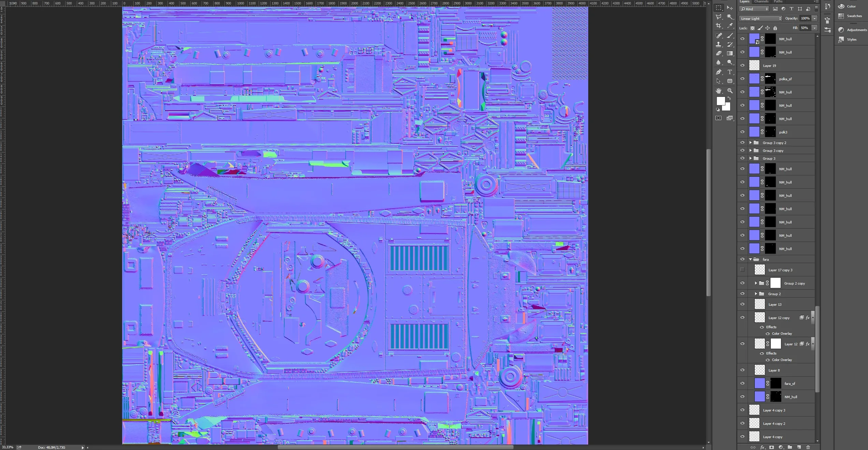
Task: Select the Magic Wand tool
Action: pos(730,17)
